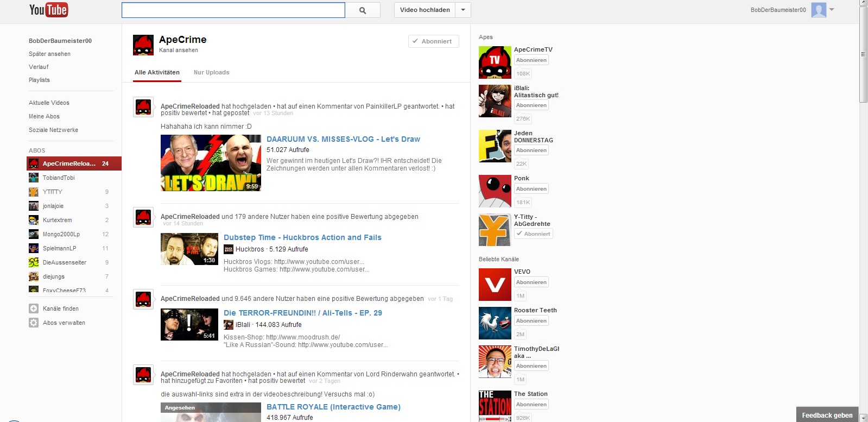Open the Ponk channel icon
The width and height of the screenshot is (868, 422).
(x=495, y=191)
